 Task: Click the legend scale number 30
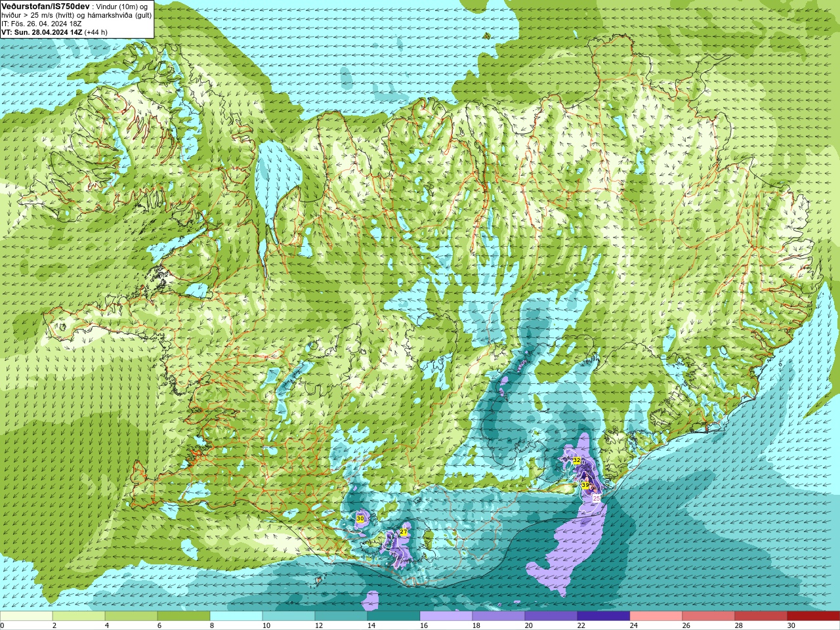coord(791,625)
